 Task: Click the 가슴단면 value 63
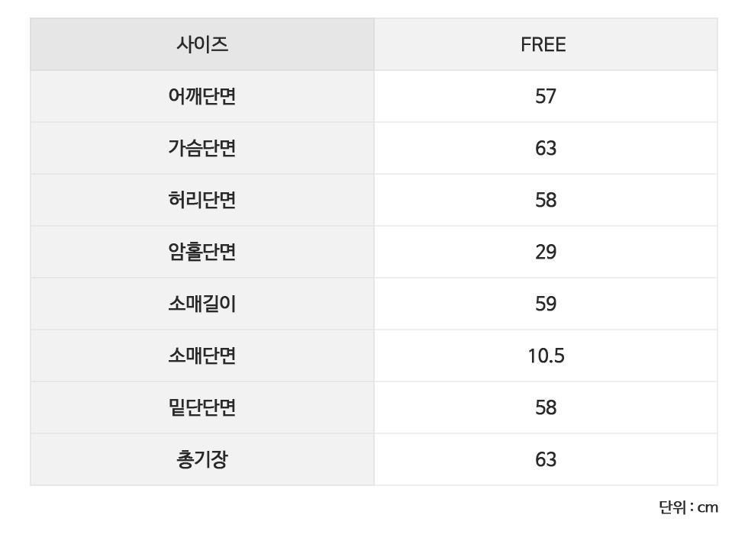click(546, 149)
